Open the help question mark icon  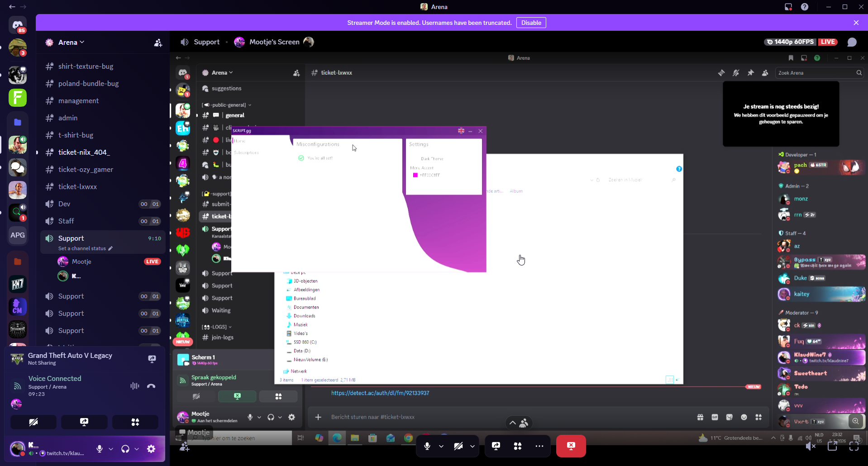(805, 7)
